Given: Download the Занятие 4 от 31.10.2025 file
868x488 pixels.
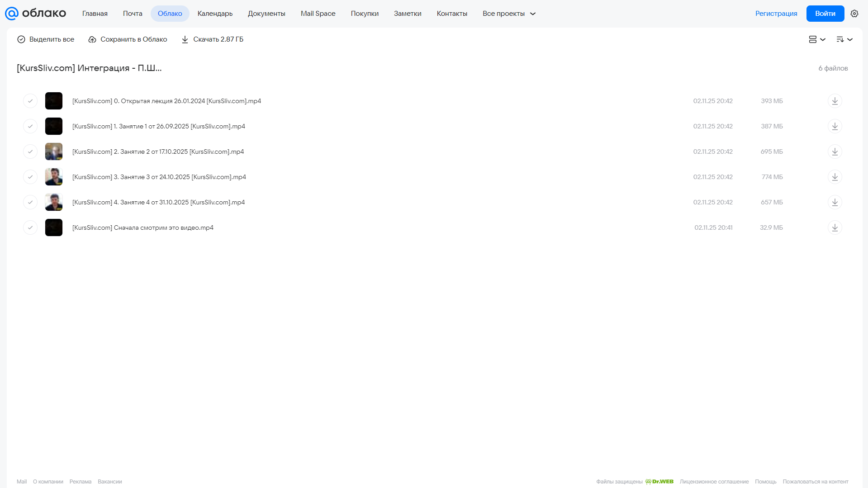Looking at the screenshot, I should 835,202.
